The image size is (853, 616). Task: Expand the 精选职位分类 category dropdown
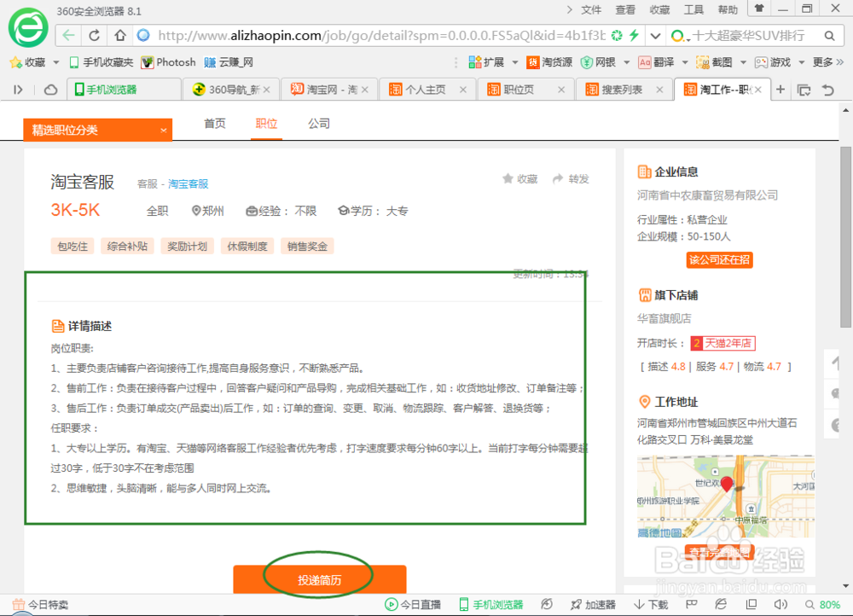[x=98, y=130]
